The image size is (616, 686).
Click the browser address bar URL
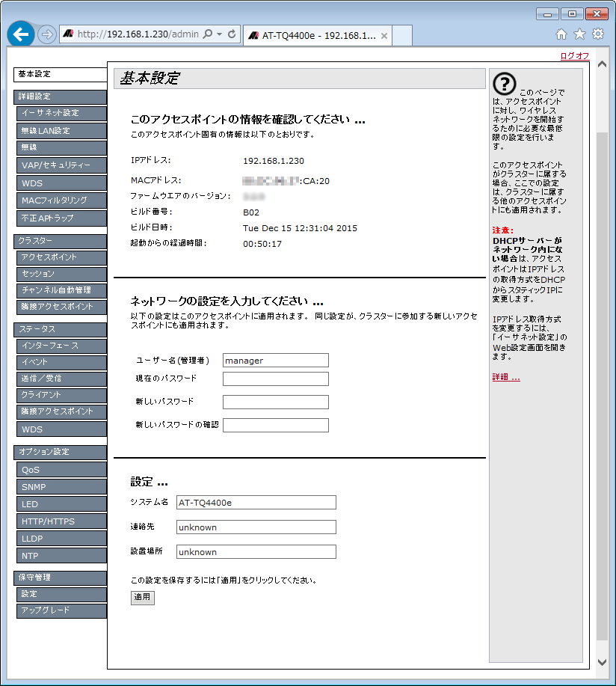point(138,34)
